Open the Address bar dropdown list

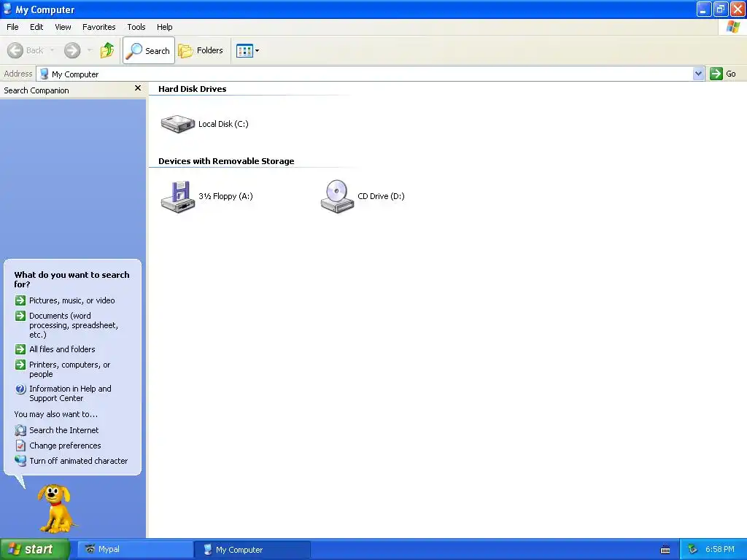(x=698, y=74)
